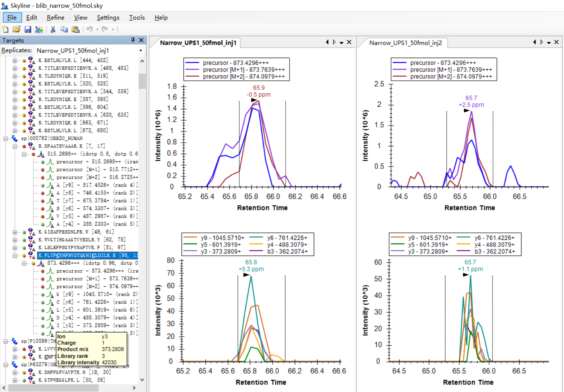
Task: Open the Settings menu
Action: pyautogui.click(x=108, y=18)
